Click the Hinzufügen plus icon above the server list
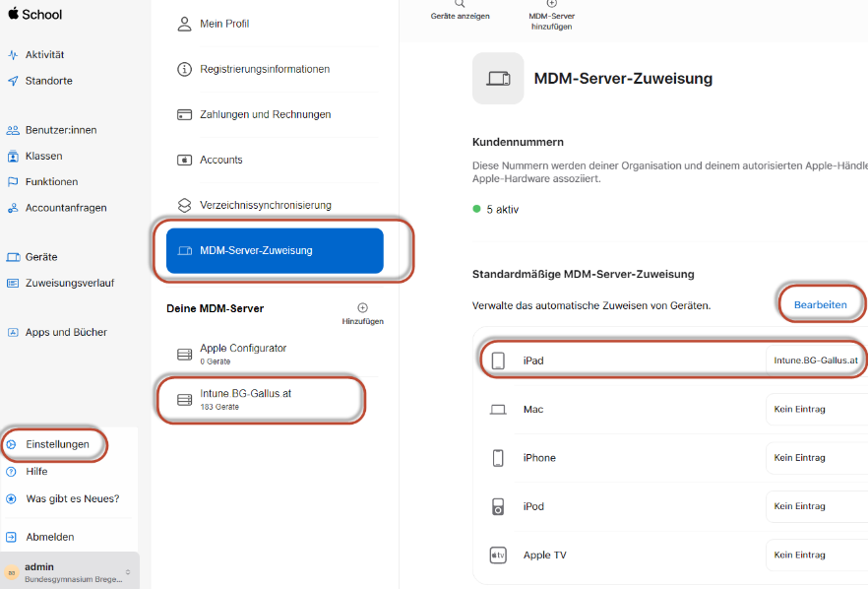 tap(362, 306)
